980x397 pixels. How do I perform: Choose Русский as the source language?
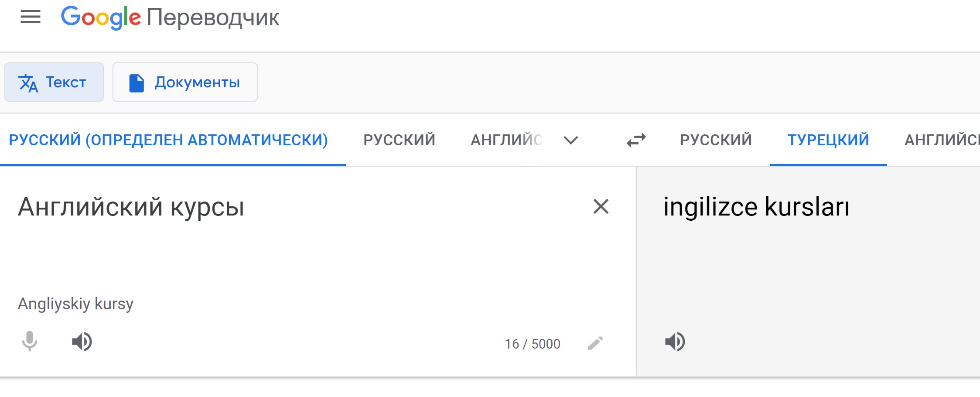pyautogui.click(x=399, y=140)
